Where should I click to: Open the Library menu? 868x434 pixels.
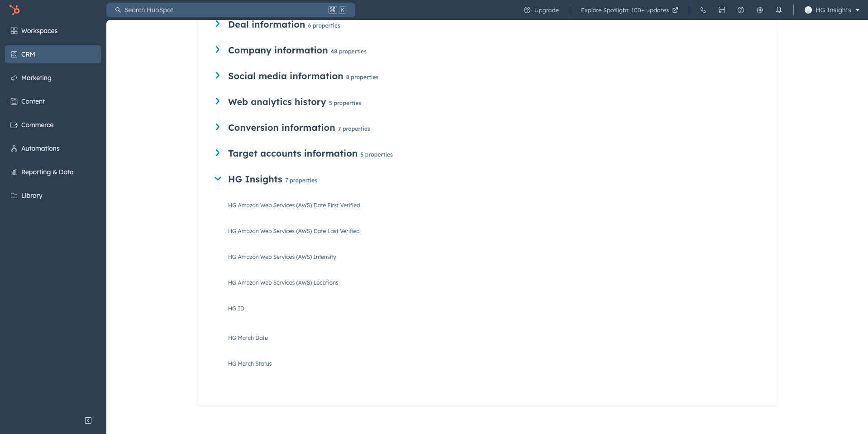tap(53, 196)
